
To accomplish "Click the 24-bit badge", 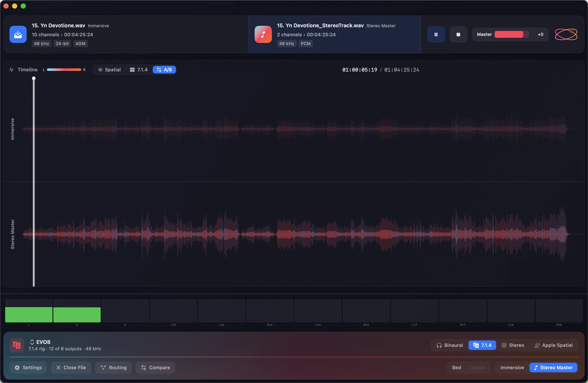I will (62, 43).
